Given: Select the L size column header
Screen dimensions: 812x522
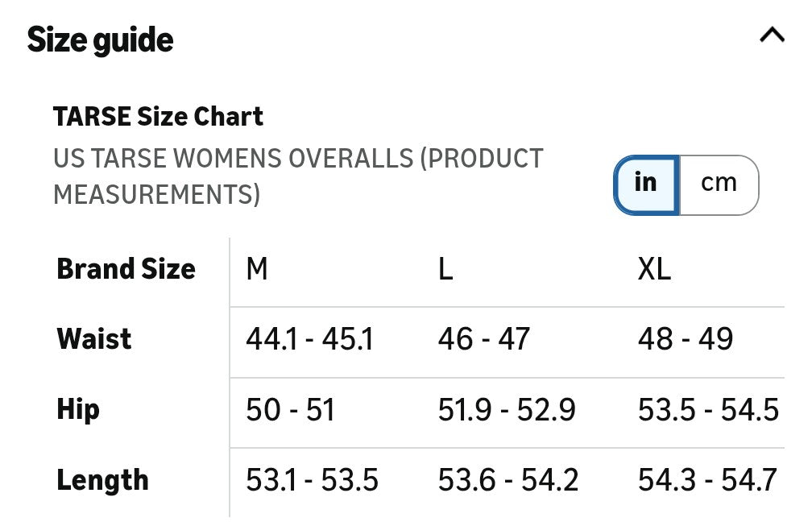Looking at the screenshot, I should pyautogui.click(x=445, y=269).
